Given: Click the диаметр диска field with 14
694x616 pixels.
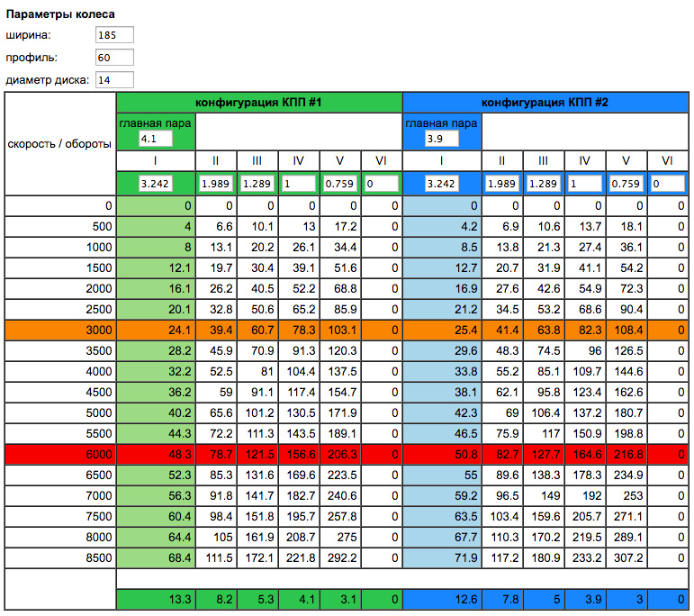Looking at the screenshot, I should [114, 80].
